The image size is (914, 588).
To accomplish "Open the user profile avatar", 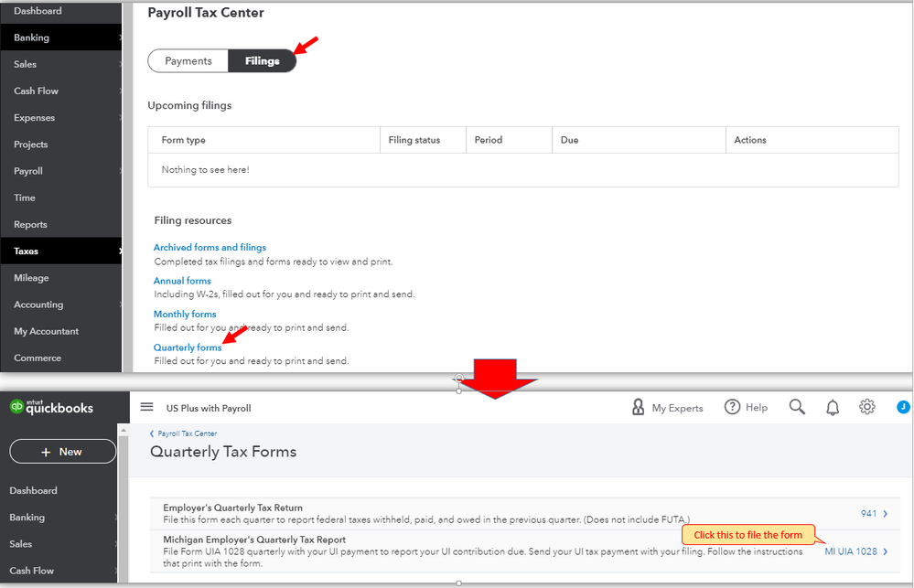I will 903,407.
